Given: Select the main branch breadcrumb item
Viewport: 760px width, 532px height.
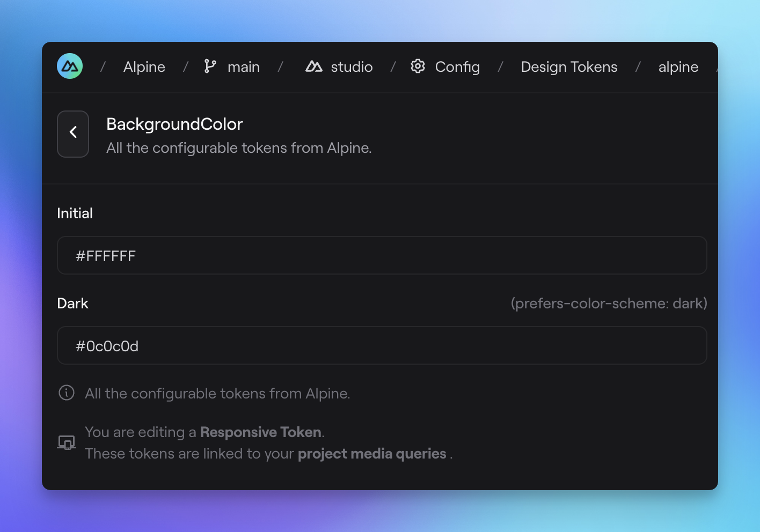Looking at the screenshot, I should tap(244, 66).
